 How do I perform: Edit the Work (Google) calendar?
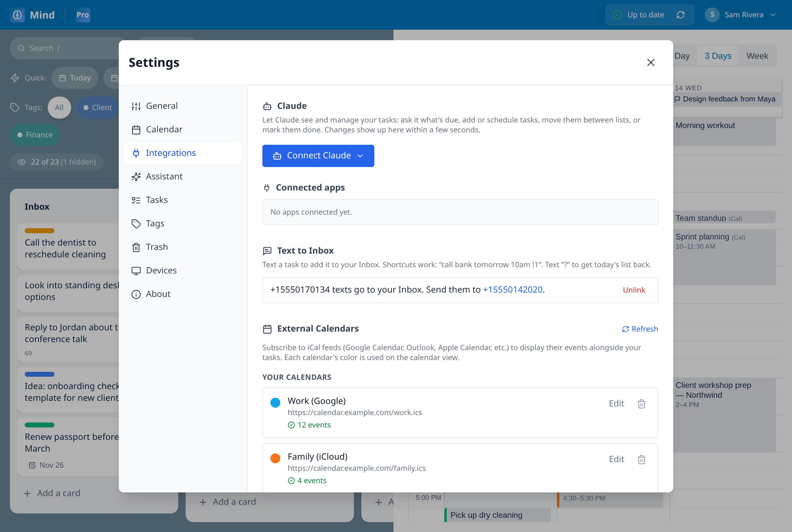point(616,403)
